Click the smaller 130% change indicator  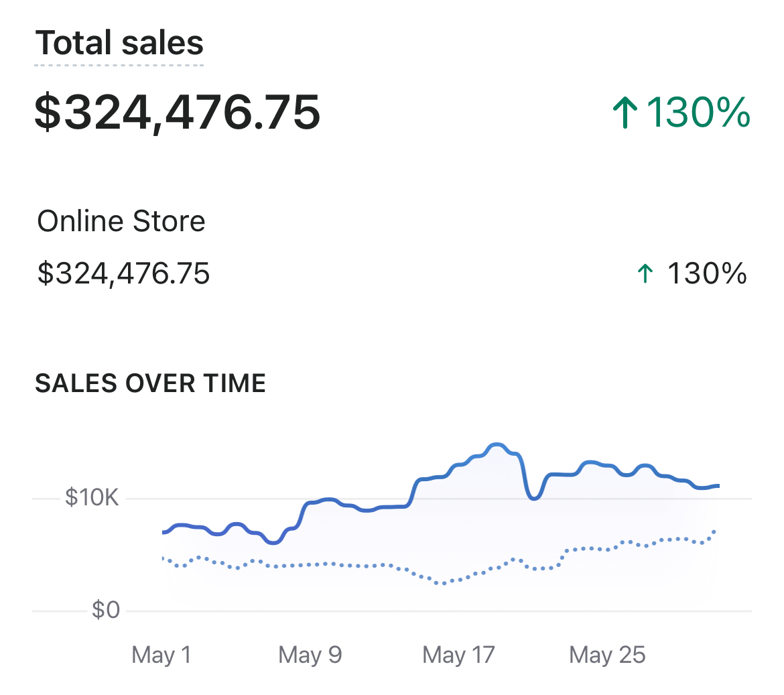point(706,273)
